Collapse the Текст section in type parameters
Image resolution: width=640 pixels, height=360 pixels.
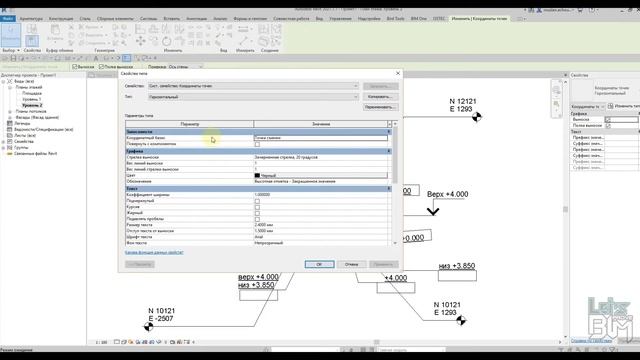389,189
